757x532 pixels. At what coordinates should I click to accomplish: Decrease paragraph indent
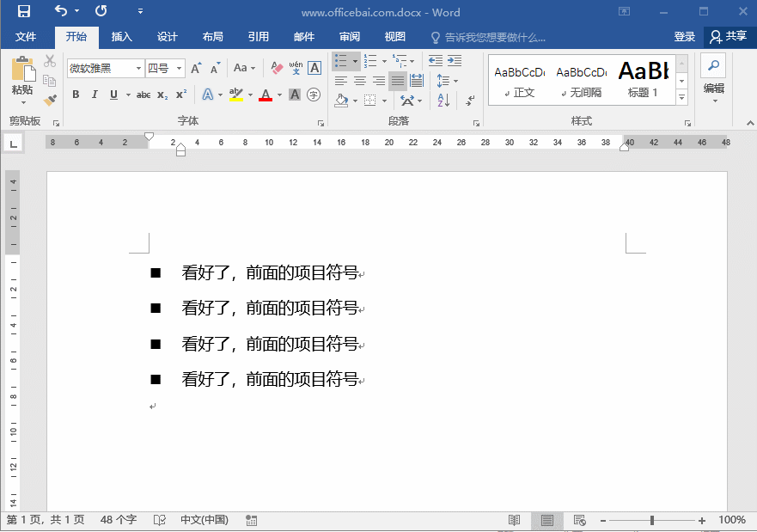pos(436,61)
